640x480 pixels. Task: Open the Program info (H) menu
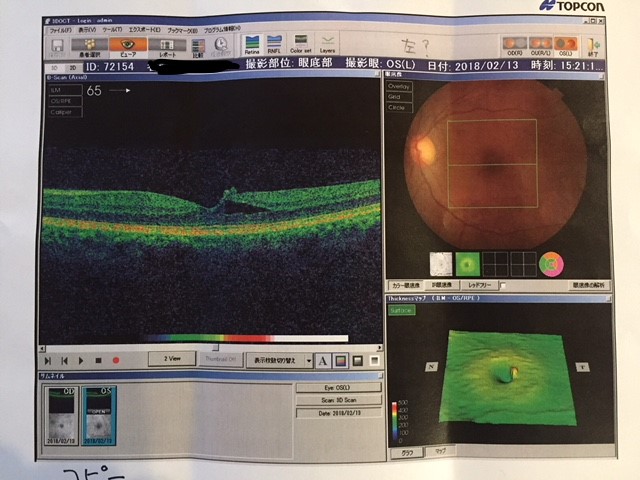[x=222, y=30]
